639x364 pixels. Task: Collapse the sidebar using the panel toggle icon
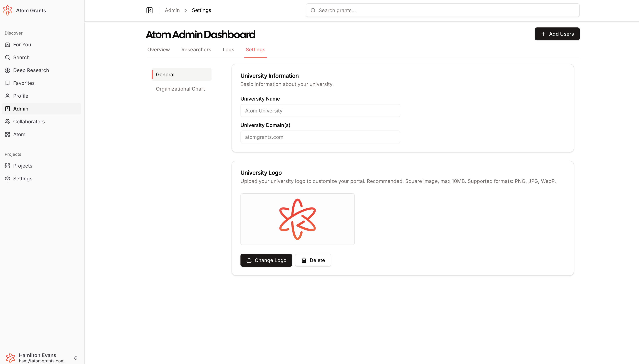coord(149,10)
